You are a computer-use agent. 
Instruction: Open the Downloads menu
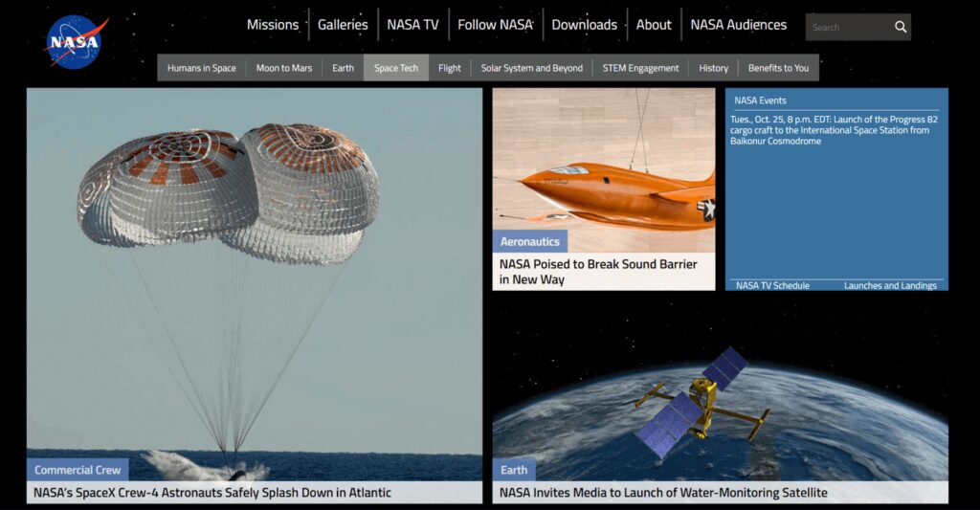coord(584,25)
